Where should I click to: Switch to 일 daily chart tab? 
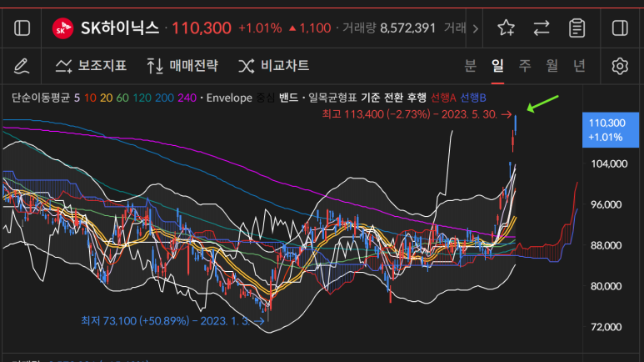click(497, 66)
